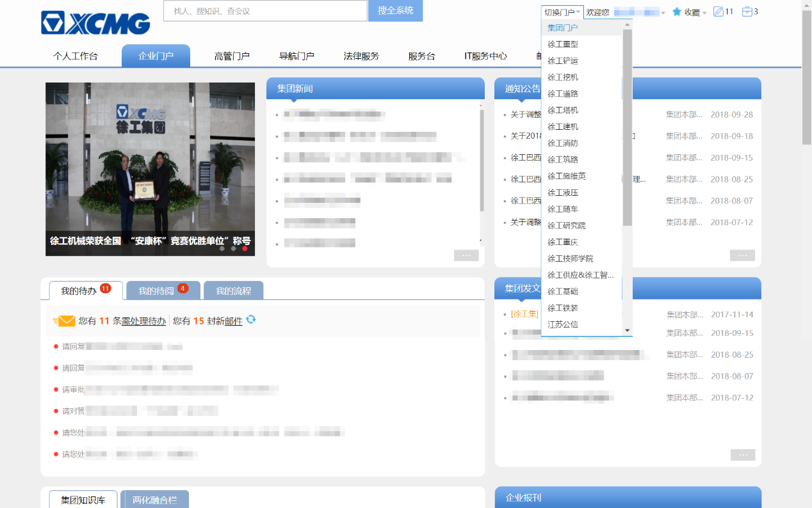Open the 高管门户 tab
The height and width of the screenshot is (508, 812).
coord(232,56)
